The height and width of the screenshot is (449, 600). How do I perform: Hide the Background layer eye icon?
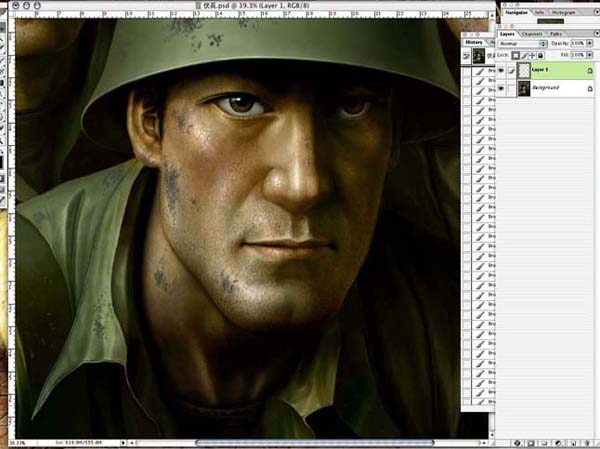[x=501, y=88]
